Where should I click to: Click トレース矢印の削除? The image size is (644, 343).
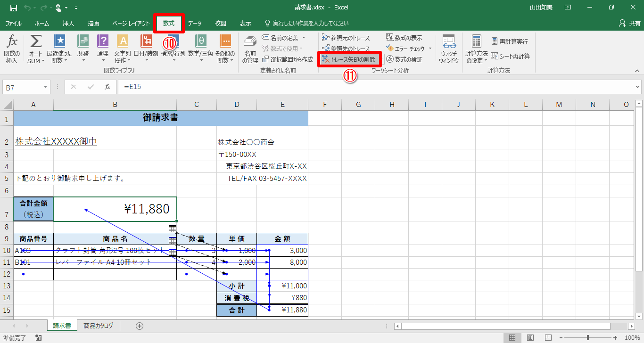tap(349, 59)
